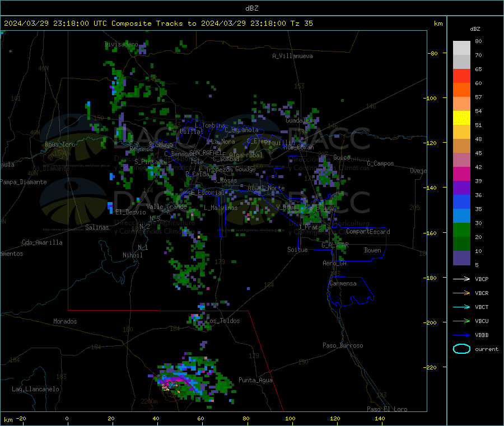Select the 39 dBZ purple swatch
This screenshot has height=426, width=504.
(x=461, y=188)
